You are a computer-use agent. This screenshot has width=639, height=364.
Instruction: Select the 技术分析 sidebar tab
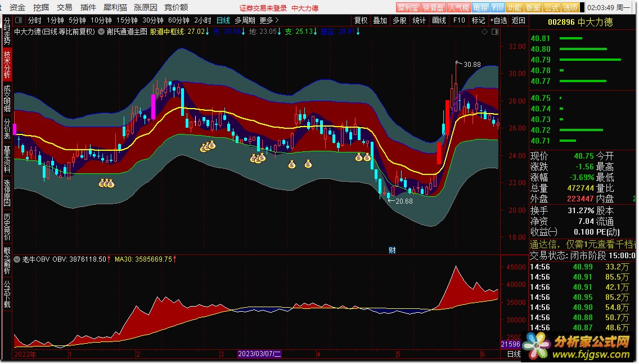(x=7, y=64)
